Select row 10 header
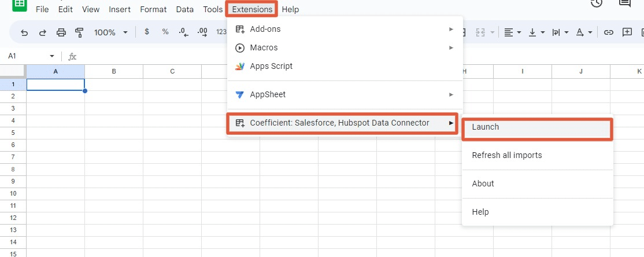 (13, 194)
